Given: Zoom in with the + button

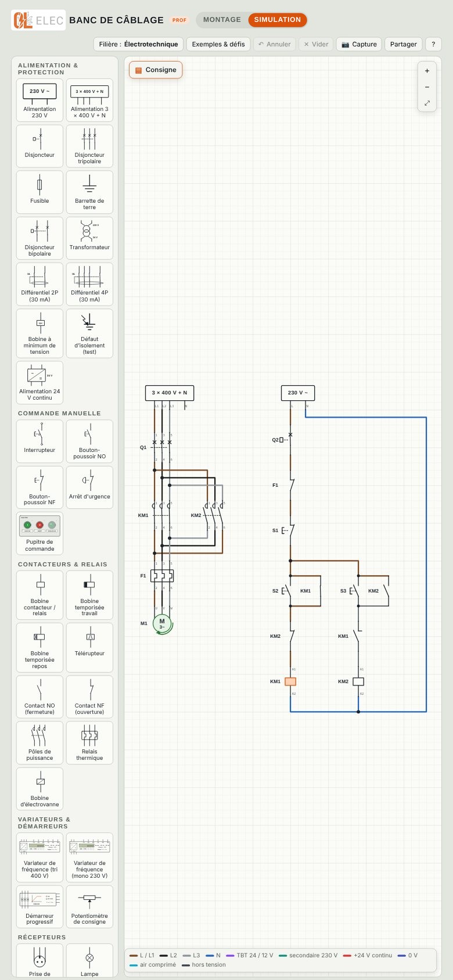Looking at the screenshot, I should click(427, 71).
